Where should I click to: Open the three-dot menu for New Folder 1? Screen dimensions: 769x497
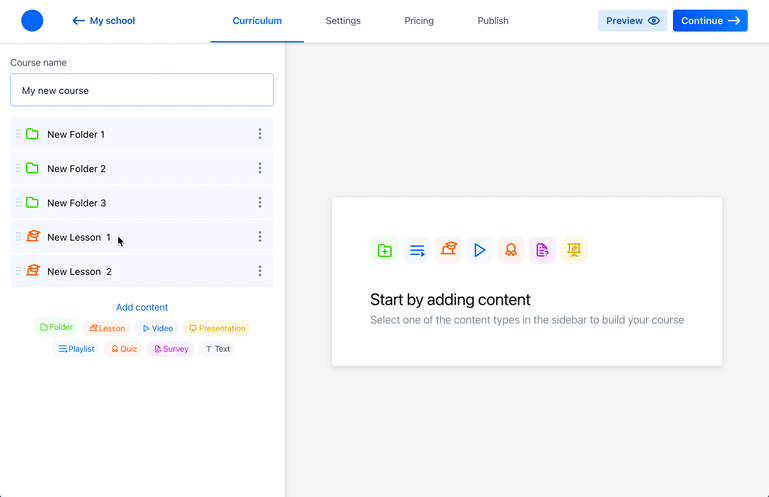tap(260, 134)
